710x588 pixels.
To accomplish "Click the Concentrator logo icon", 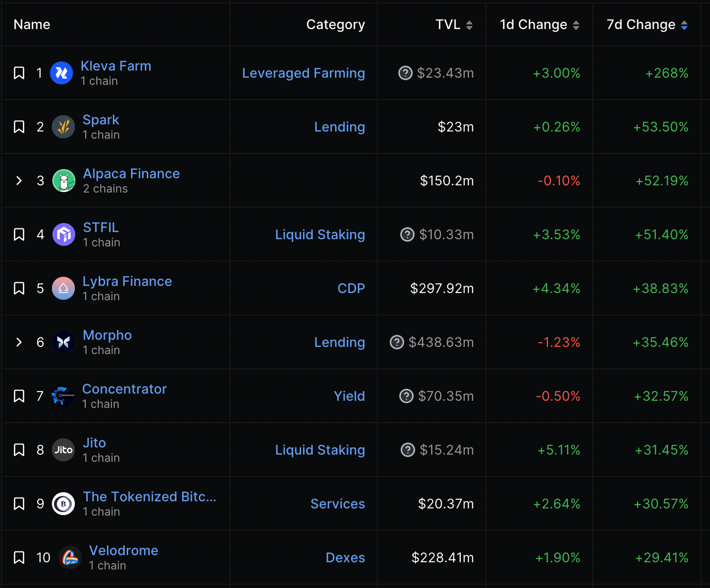I will (63, 396).
